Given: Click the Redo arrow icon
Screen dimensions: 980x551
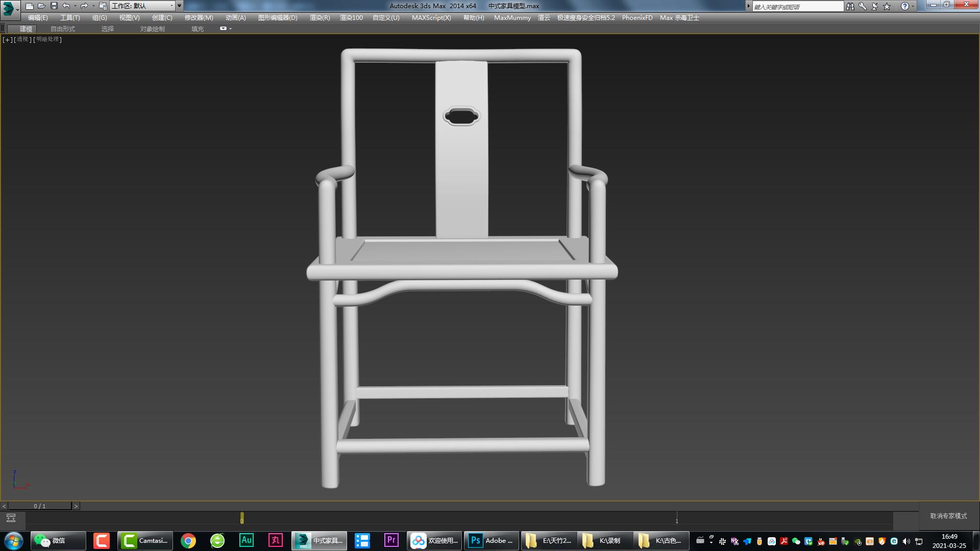Looking at the screenshot, I should (x=84, y=6).
